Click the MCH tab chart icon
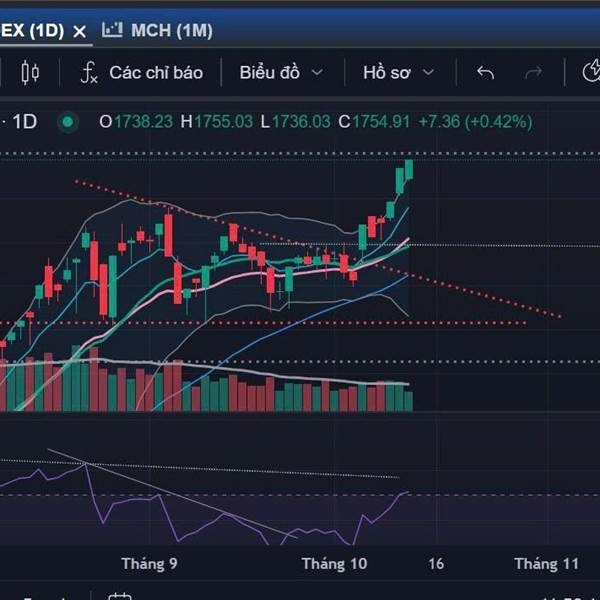The image size is (600, 600). click(112, 30)
